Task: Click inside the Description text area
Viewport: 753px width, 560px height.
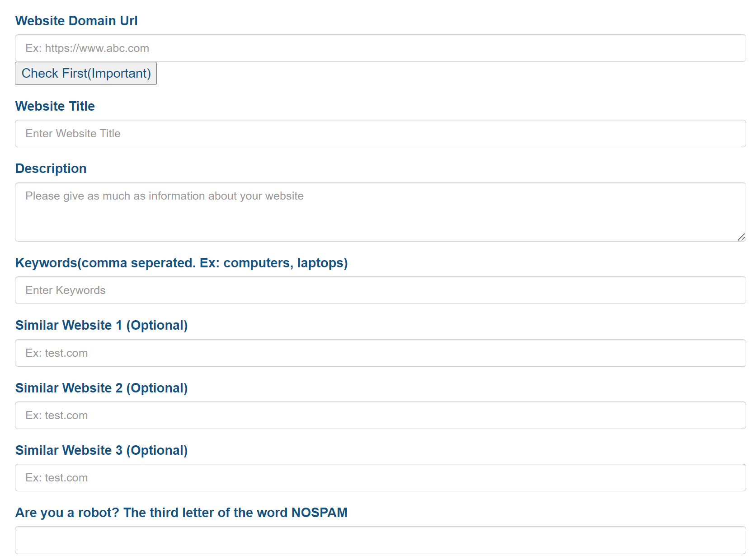Action: pyautogui.click(x=380, y=212)
